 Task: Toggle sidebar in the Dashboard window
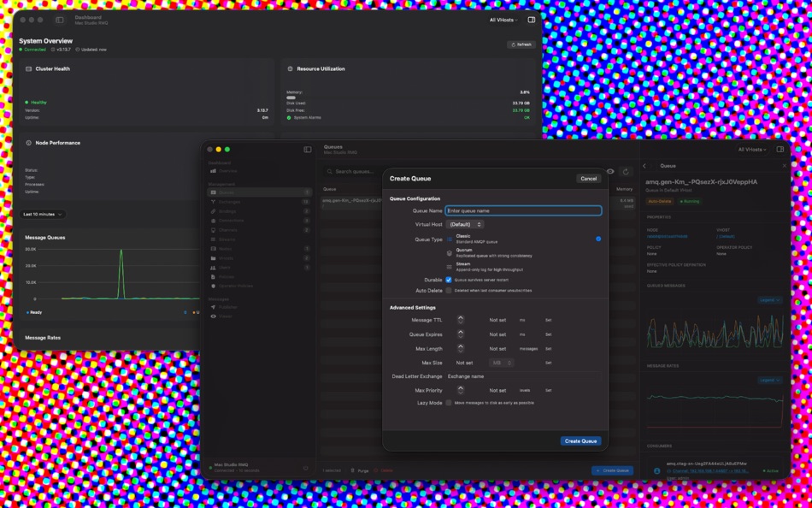pos(60,20)
